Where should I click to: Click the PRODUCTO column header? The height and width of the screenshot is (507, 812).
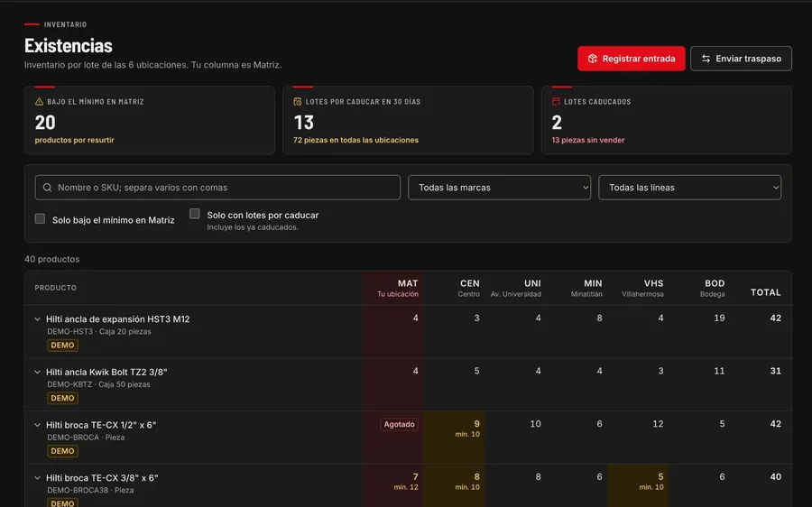pos(55,288)
